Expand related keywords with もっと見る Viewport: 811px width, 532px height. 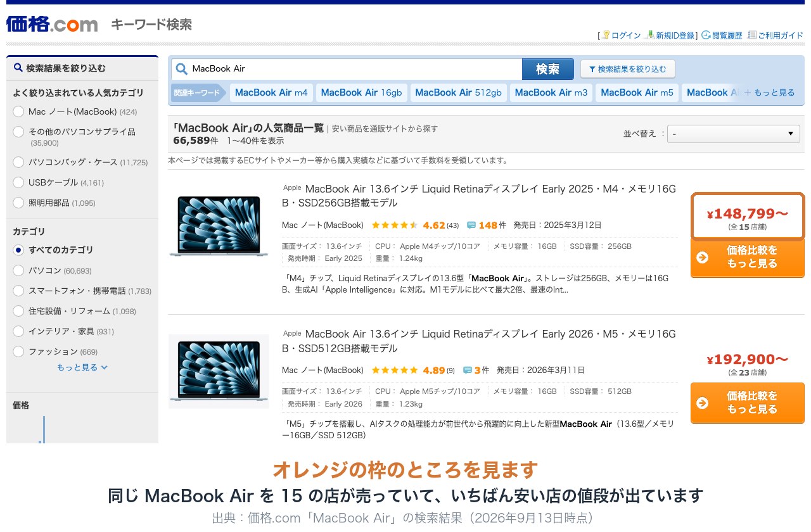pos(769,92)
